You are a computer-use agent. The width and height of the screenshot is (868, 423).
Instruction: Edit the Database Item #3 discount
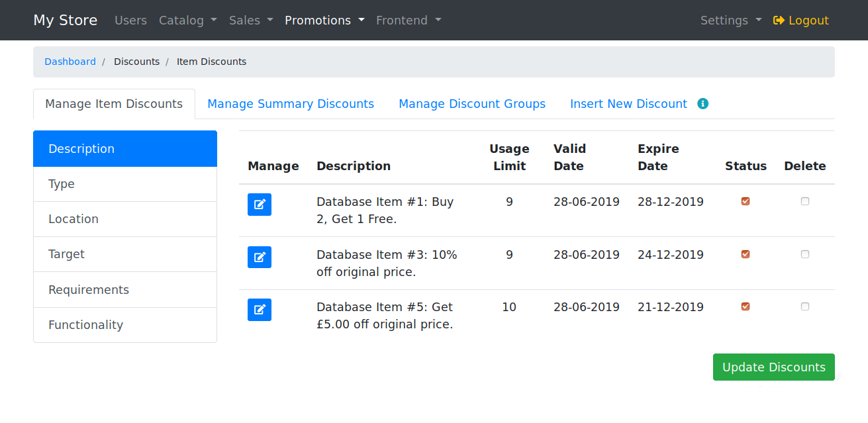coord(259,257)
